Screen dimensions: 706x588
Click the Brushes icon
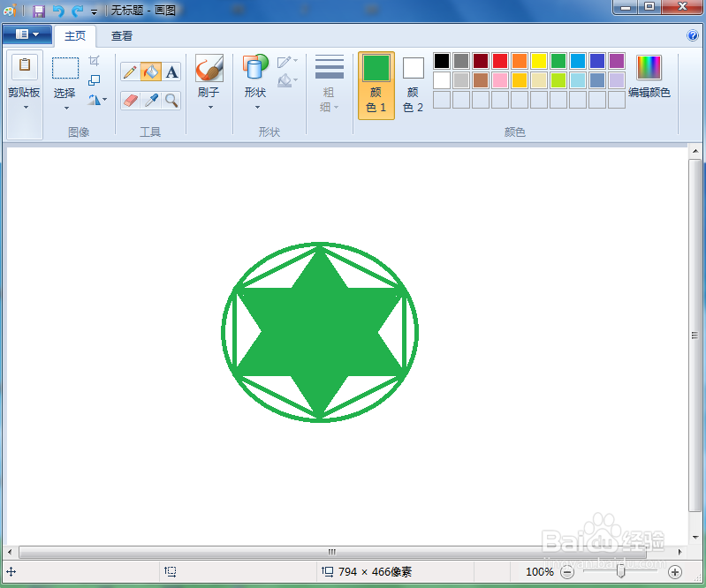[209, 68]
